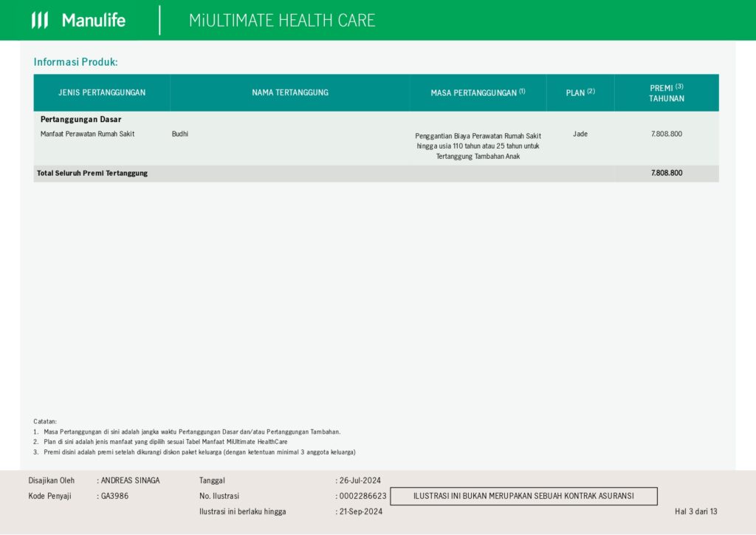
Task: Select the presenter code "GA3986"
Action: pos(114,496)
